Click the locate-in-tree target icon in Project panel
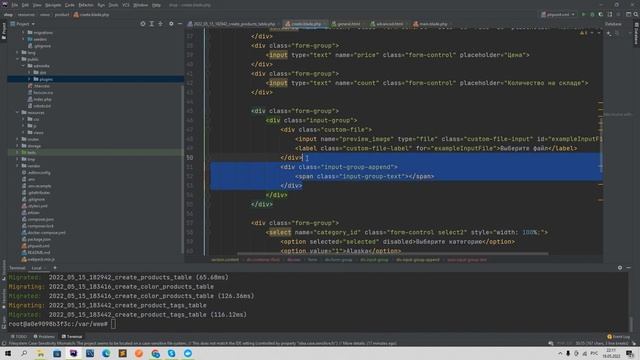Image resolution: width=640 pixels, height=360 pixels. pos(143,24)
